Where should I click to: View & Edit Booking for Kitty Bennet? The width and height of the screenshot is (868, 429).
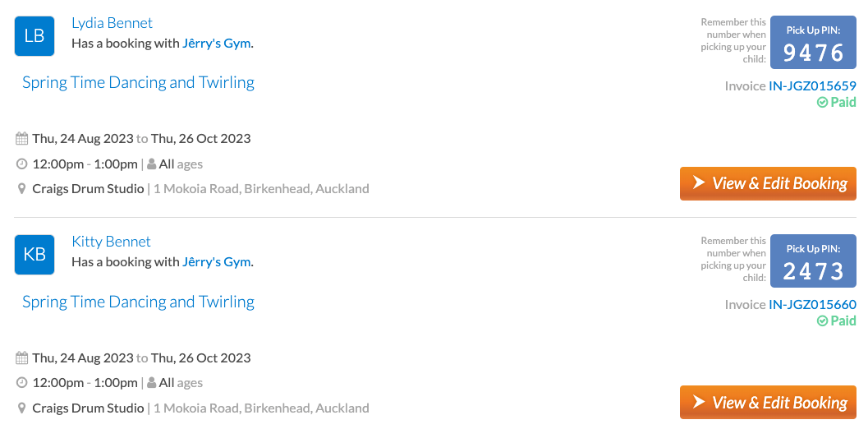click(x=768, y=403)
